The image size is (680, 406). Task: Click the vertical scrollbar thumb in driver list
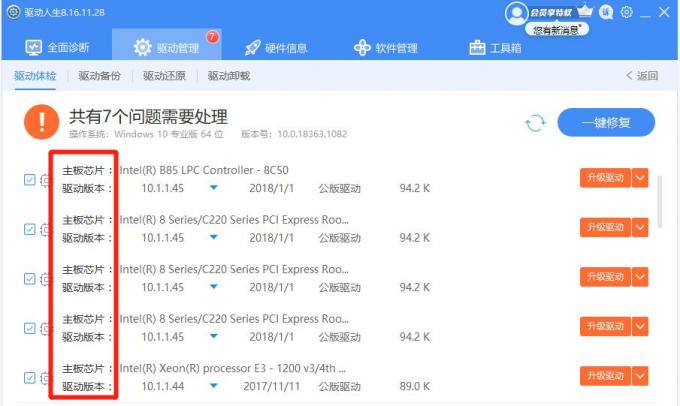(660, 202)
